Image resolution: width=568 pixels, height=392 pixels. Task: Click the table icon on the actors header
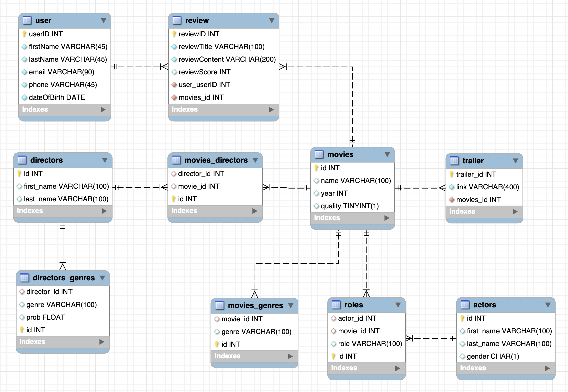click(x=466, y=305)
